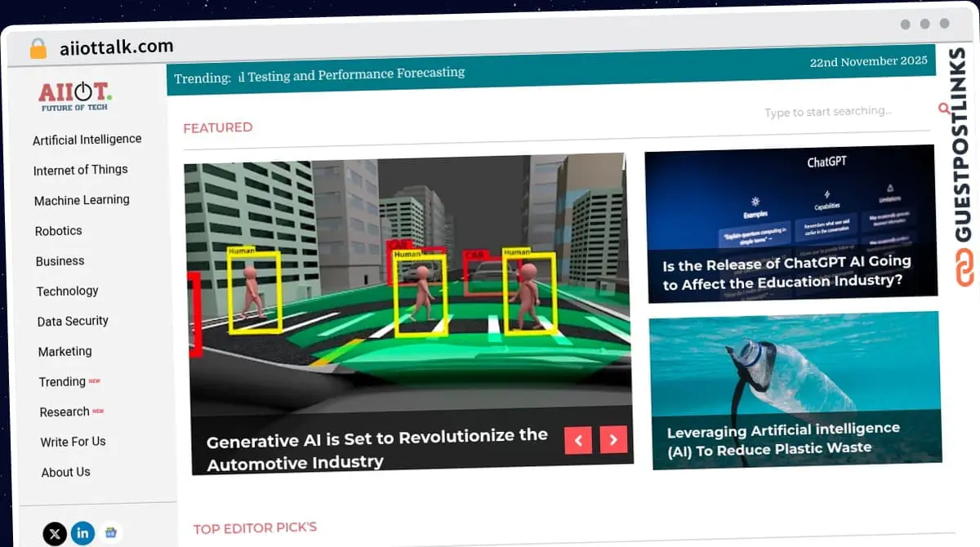Open the reduce plastic waste article title
The width and height of the screenshot is (980, 547).
coord(783,438)
